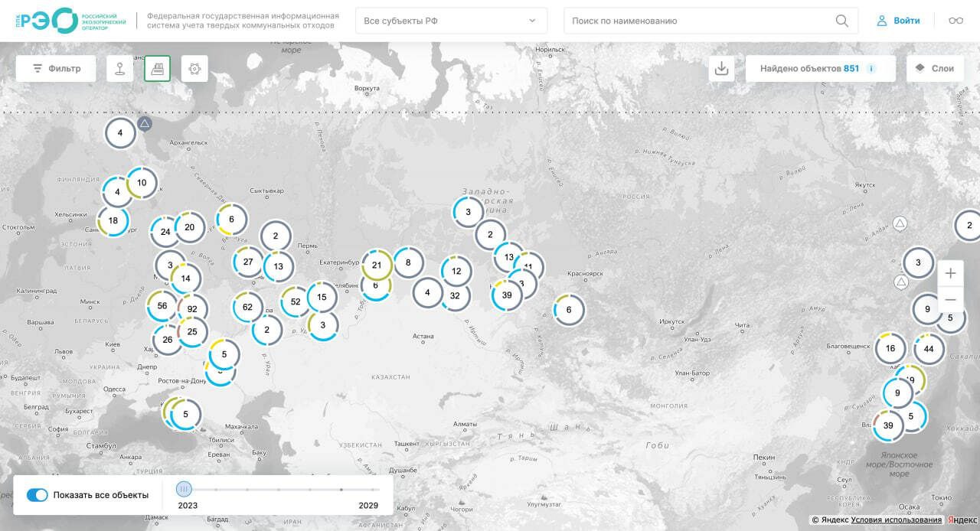Click the download icon button
The height and width of the screenshot is (531, 980).
720,69
